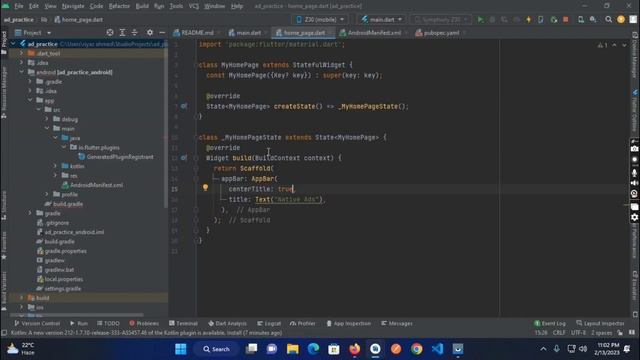Fold the Scaffold code block at return line
Viewport: 640px width, 360px height.
(196, 168)
